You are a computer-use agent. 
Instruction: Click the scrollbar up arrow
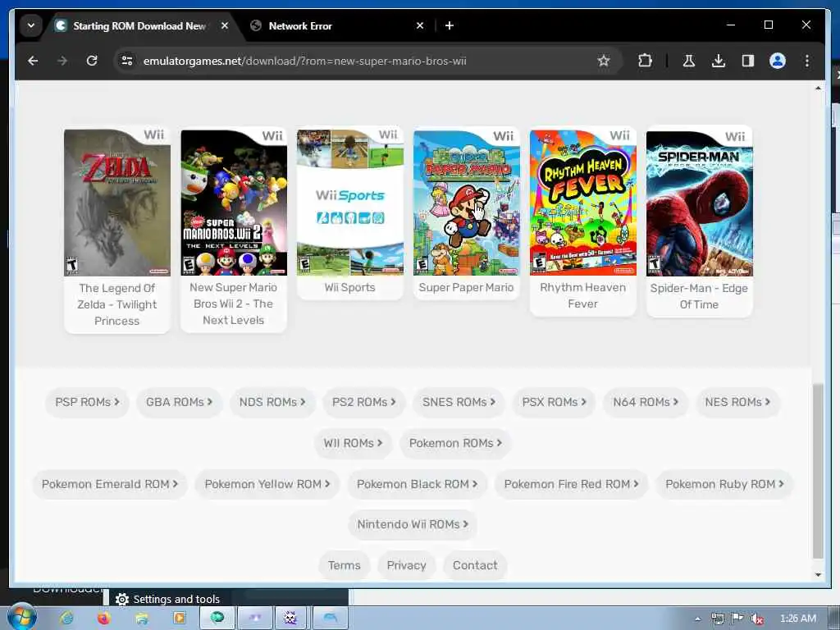click(x=818, y=88)
